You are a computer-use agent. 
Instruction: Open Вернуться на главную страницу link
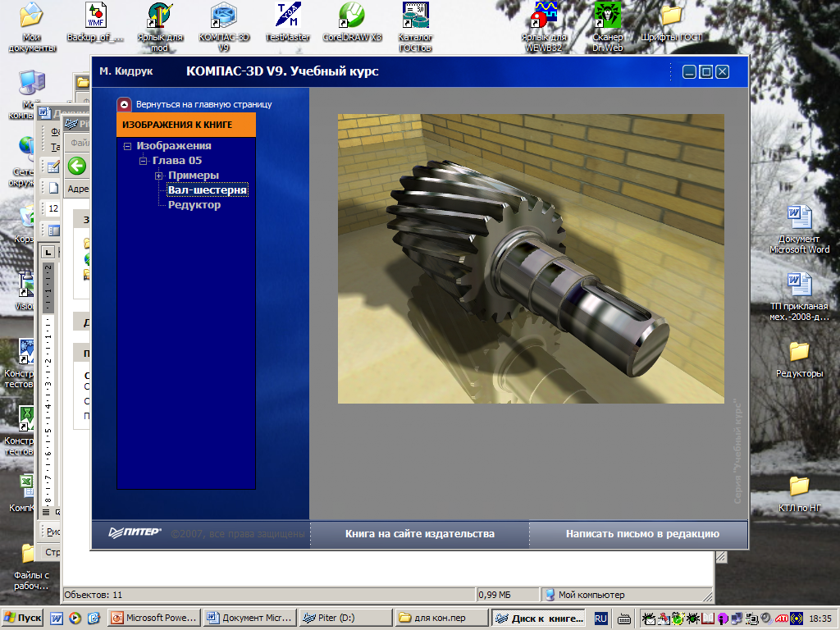click(x=203, y=104)
